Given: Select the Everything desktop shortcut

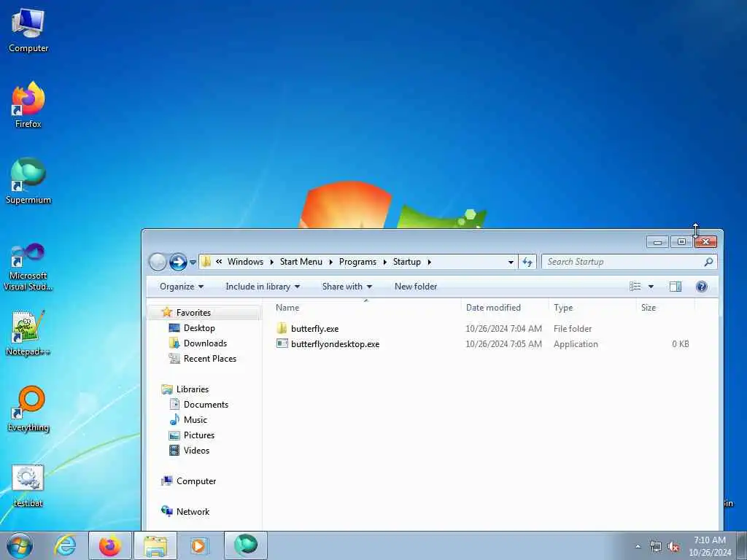Looking at the screenshot, I should pyautogui.click(x=28, y=408).
